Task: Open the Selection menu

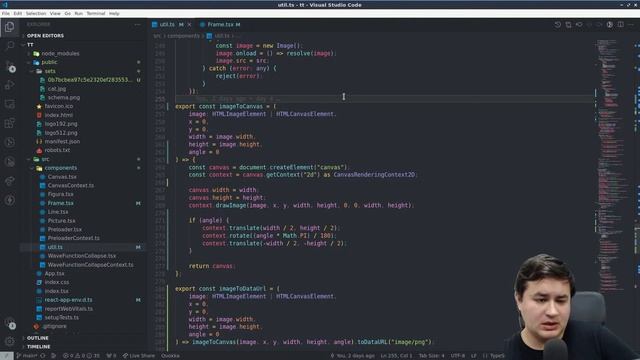Action: 36,13
